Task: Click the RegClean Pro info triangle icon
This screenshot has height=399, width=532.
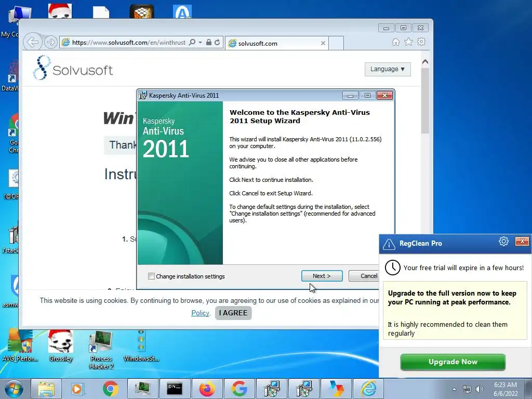Action: click(x=389, y=244)
